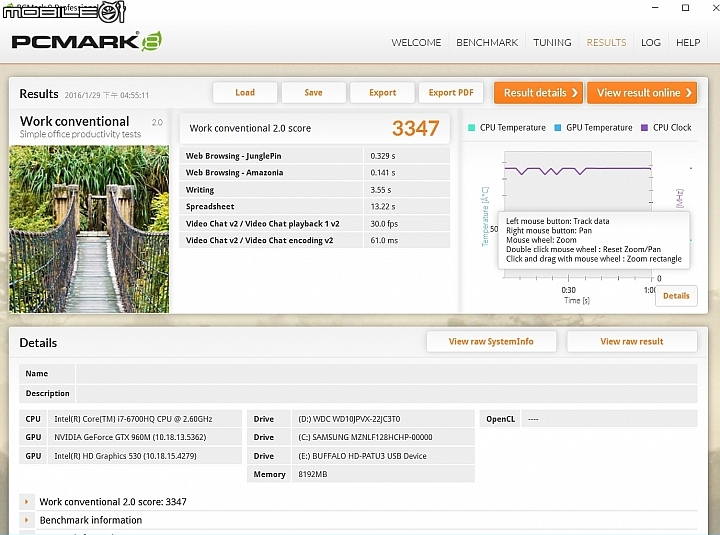Viewport: 720px width, 535px height.
Task: Click WDC WD10JPVX drive entry
Action: 349,419
